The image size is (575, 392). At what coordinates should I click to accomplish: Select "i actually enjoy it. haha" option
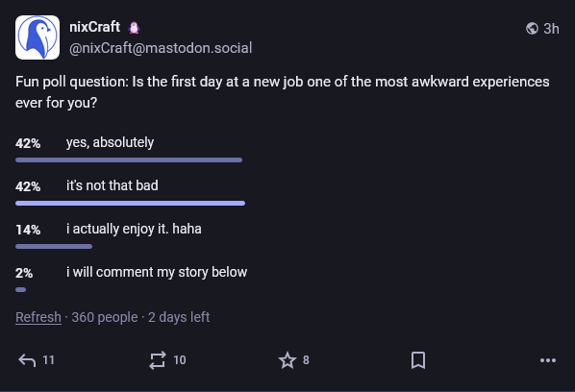[x=134, y=229]
